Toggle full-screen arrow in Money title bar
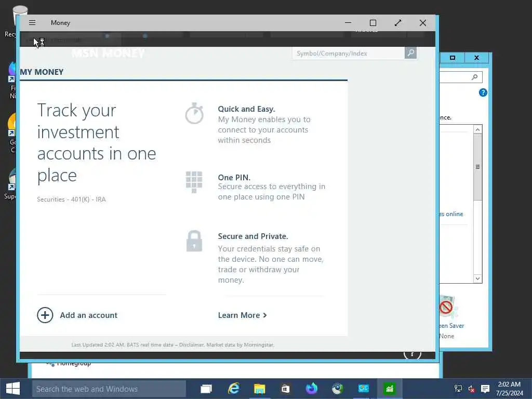Screen dimensions: 532x399 click(398, 23)
